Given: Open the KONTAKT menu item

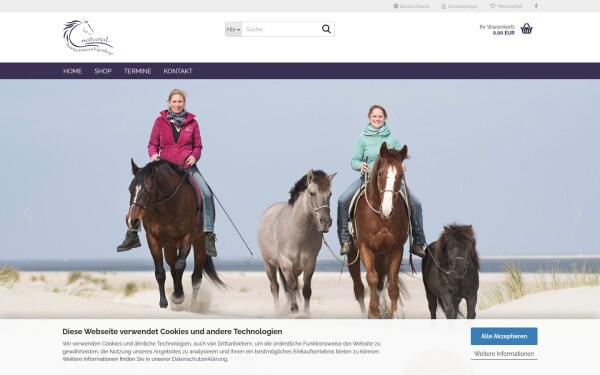Looking at the screenshot, I should [x=178, y=71].
